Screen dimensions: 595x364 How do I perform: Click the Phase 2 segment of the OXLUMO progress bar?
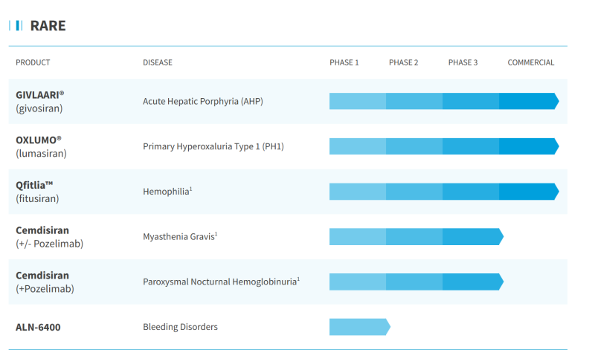tap(414, 146)
